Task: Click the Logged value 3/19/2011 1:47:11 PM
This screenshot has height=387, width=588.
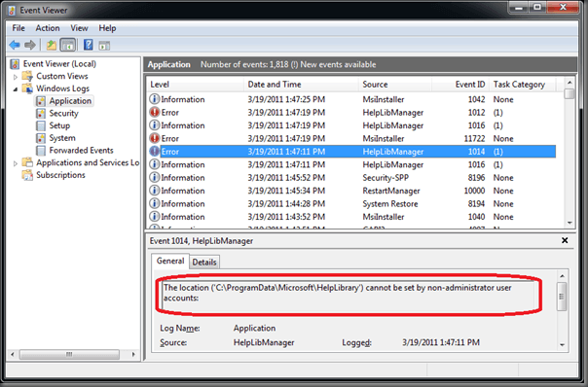Action: click(441, 342)
